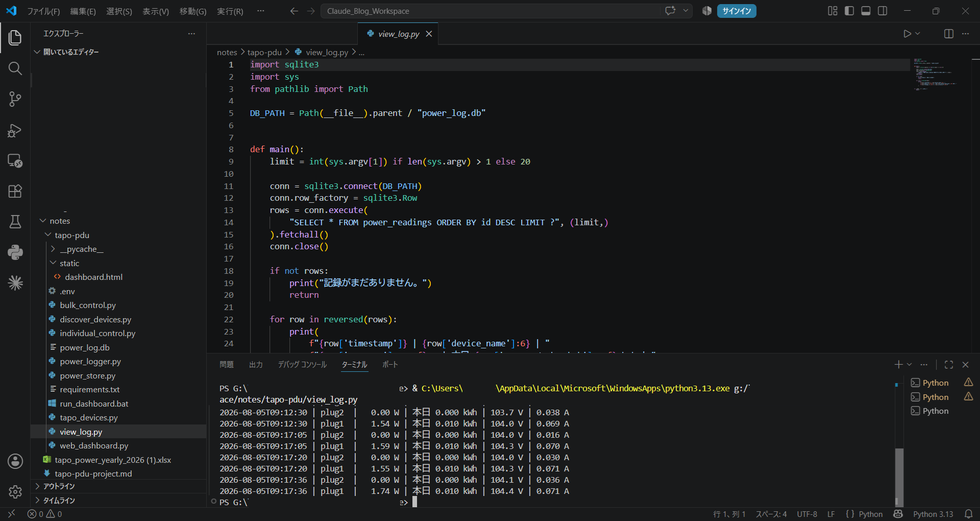
Task: Toggle the bottom panel visibility
Action: pos(866,11)
